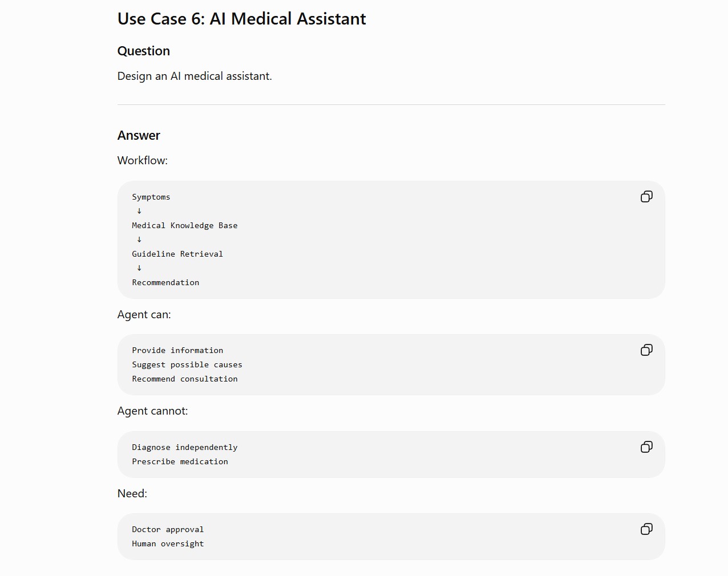Screen dimensions: 728x576
Task: Click 'Doctor approval' line
Action: [x=168, y=530]
